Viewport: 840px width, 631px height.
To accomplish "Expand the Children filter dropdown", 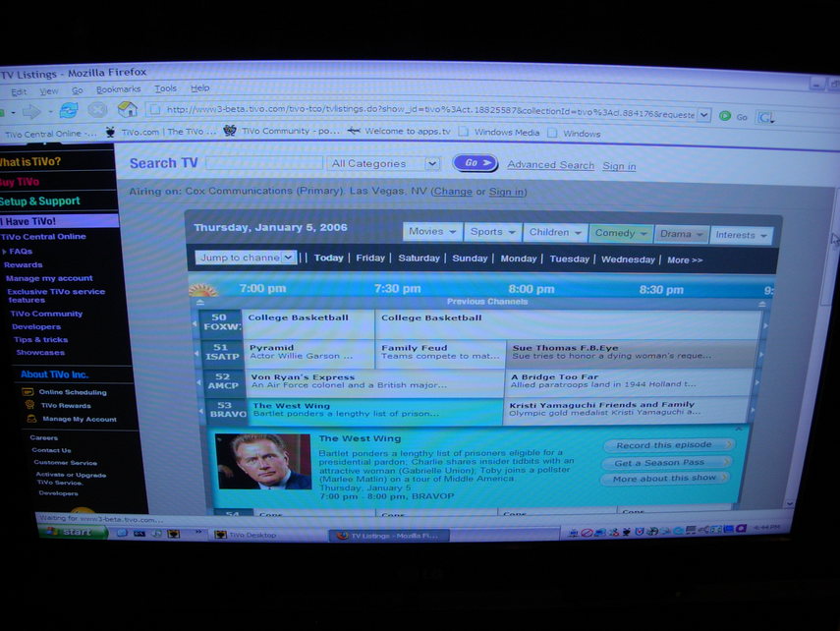I will click(555, 233).
